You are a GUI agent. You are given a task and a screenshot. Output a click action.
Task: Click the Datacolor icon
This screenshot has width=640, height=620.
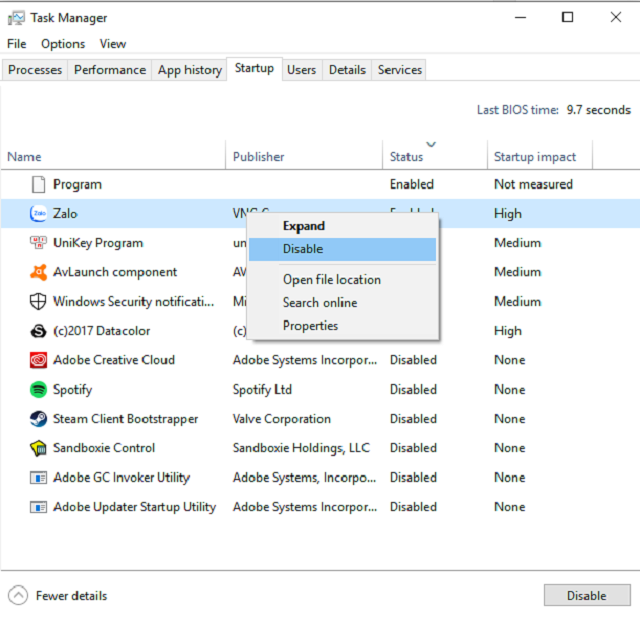coord(38,331)
